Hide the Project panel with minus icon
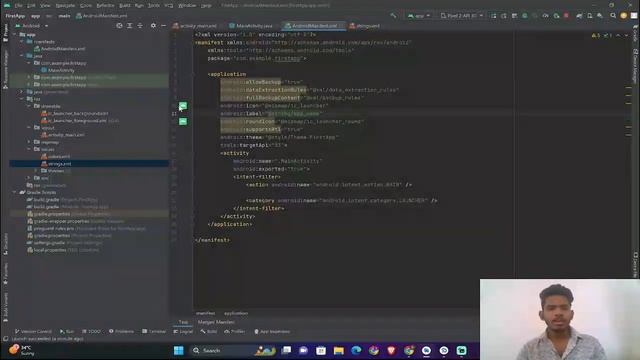 [163, 25]
